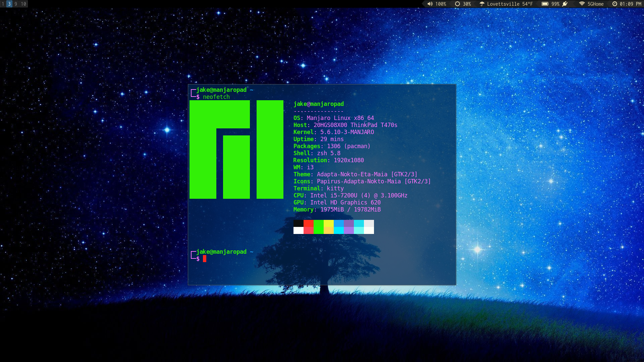Click the CPU: Intel i5-7200U line
Image resolution: width=644 pixels, height=362 pixels.
pos(351,195)
